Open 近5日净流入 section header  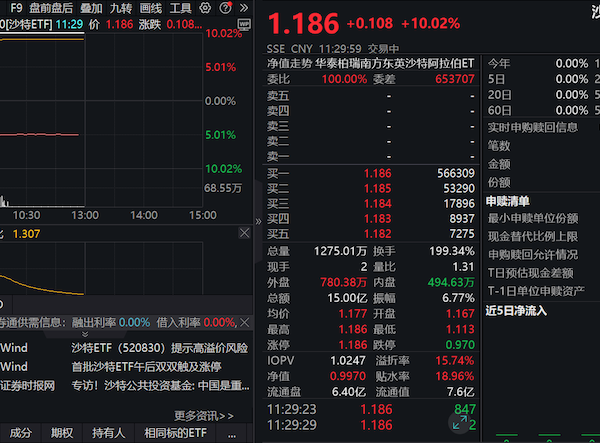516,311
